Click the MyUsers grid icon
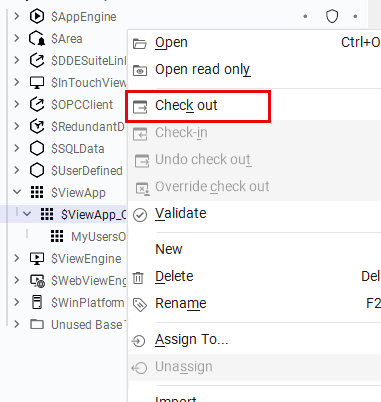Viewport: 381px width, 402px height. tap(57, 236)
